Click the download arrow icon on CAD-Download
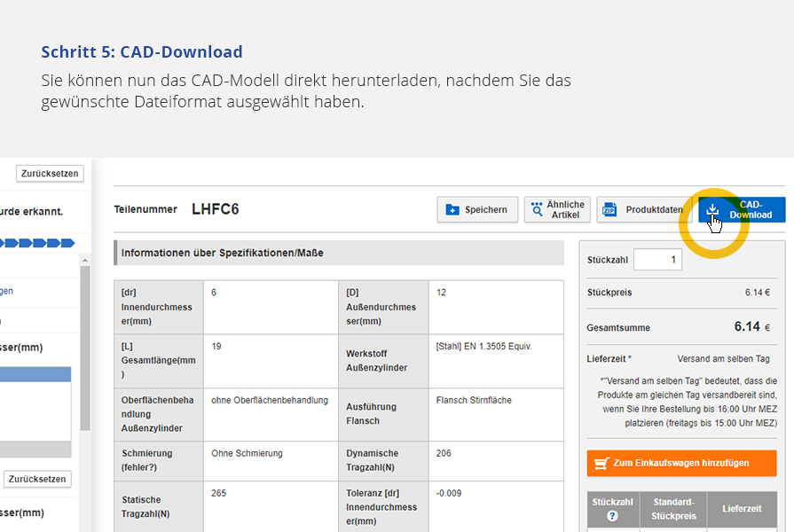This screenshot has height=532, width=794. tap(712, 209)
